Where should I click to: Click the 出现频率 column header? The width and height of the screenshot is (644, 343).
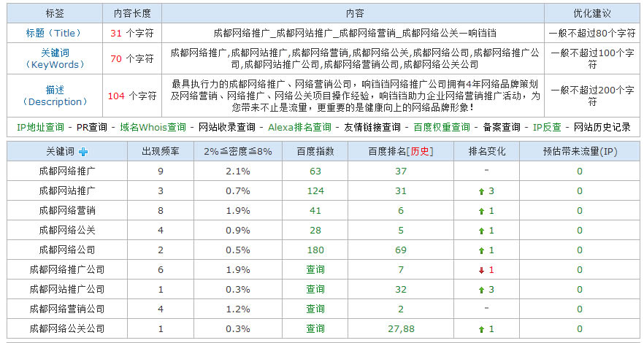click(x=161, y=151)
